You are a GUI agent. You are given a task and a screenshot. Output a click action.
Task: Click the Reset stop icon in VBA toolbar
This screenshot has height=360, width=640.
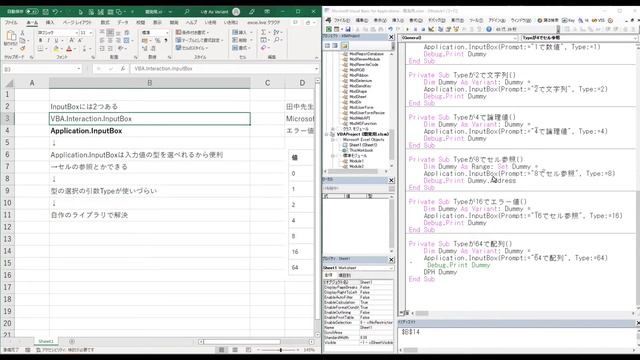(x=423, y=29)
